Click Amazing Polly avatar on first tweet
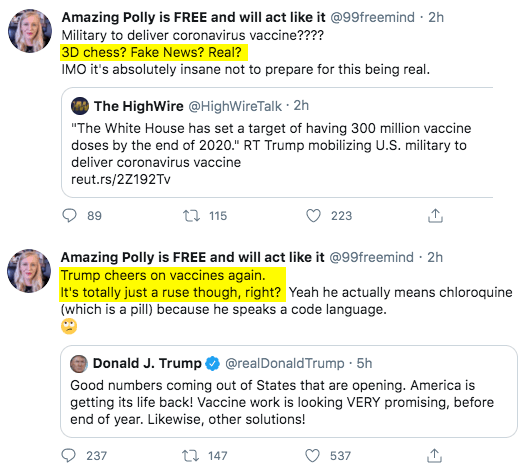 point(30,31)
